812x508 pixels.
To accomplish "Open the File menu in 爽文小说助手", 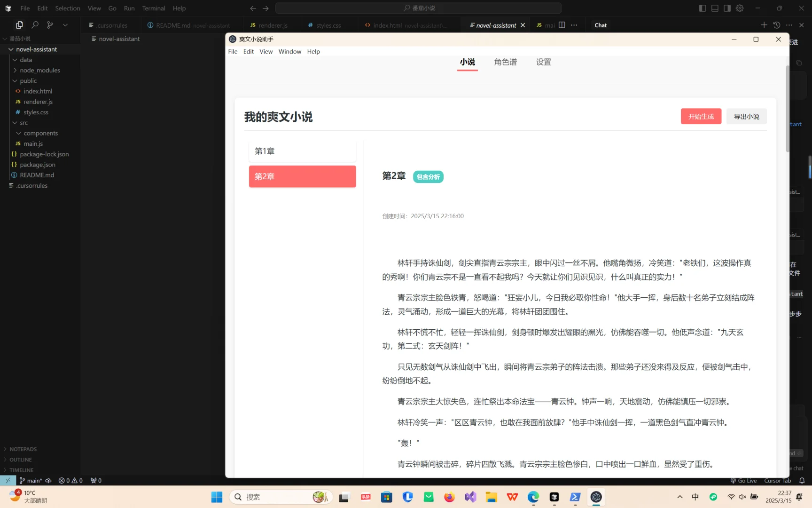I will point(232,51).
